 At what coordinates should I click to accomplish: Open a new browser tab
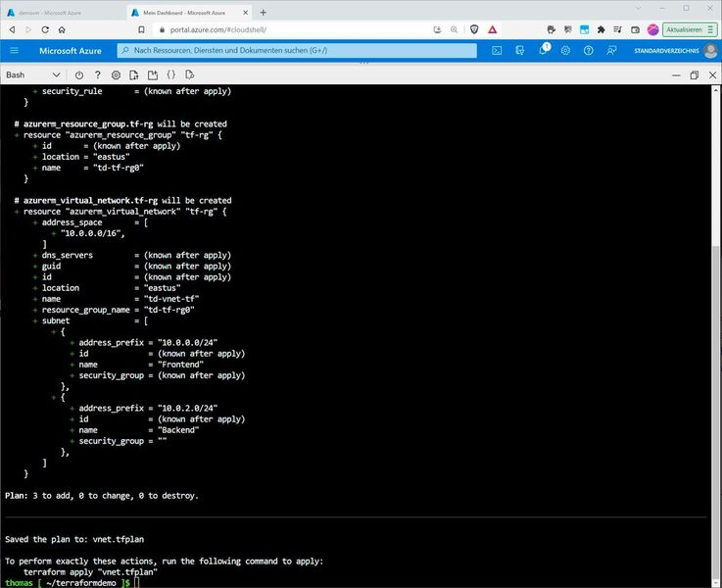click(263, 13)
